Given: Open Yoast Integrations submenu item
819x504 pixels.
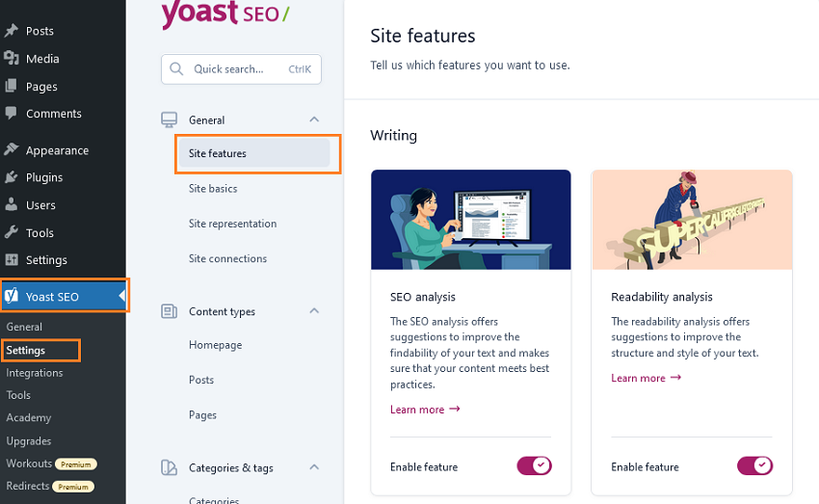Looking at the screenshot, I should (35, 373).
